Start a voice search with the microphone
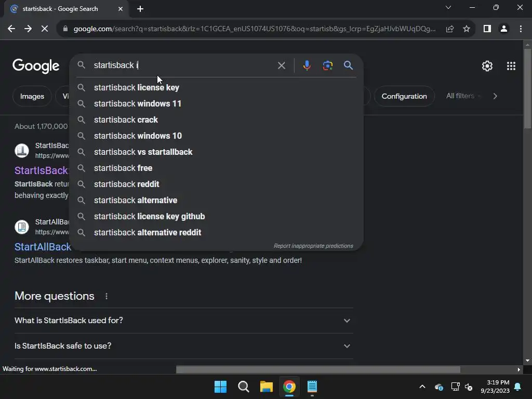This screenshot has width=532, height=399. [307, 65]
